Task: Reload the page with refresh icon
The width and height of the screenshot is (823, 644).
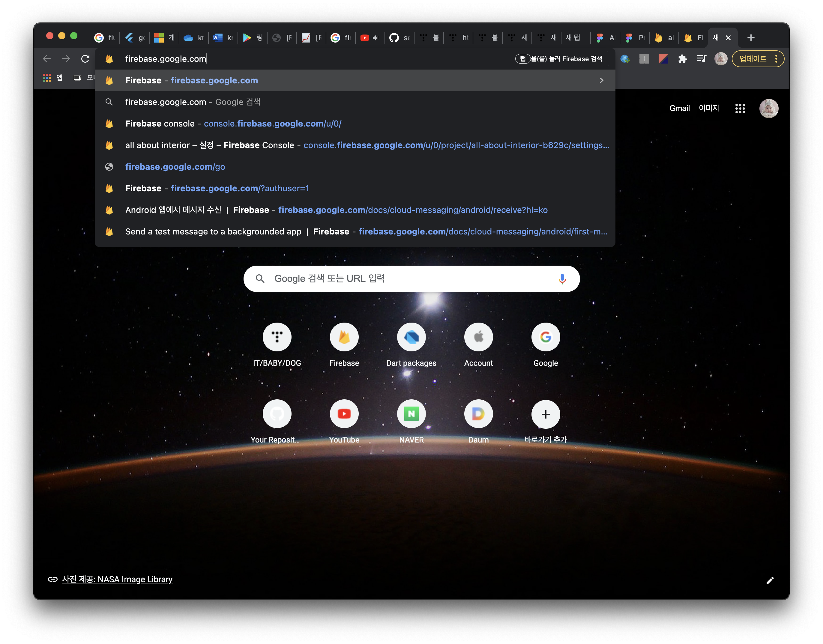Action: coord(85,59)
